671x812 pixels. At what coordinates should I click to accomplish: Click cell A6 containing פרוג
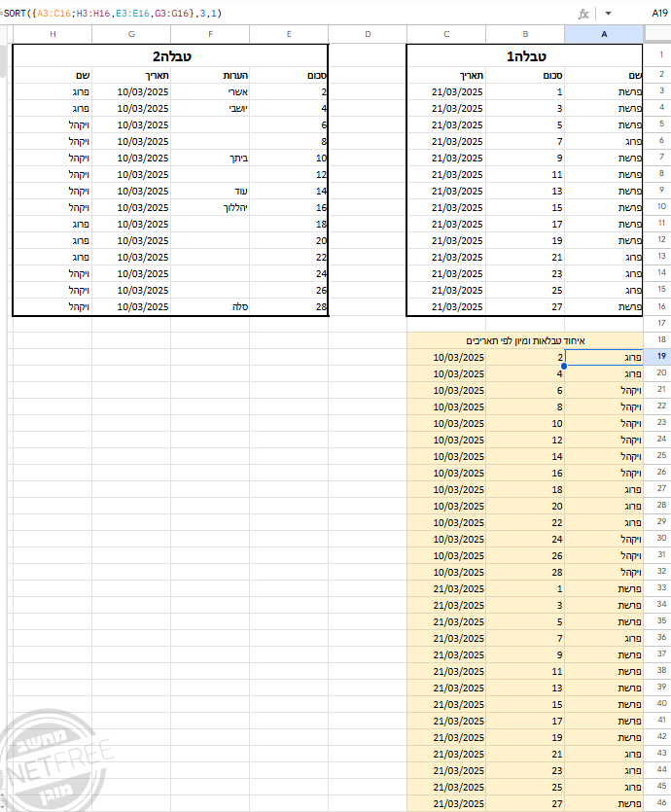[604, 142]
